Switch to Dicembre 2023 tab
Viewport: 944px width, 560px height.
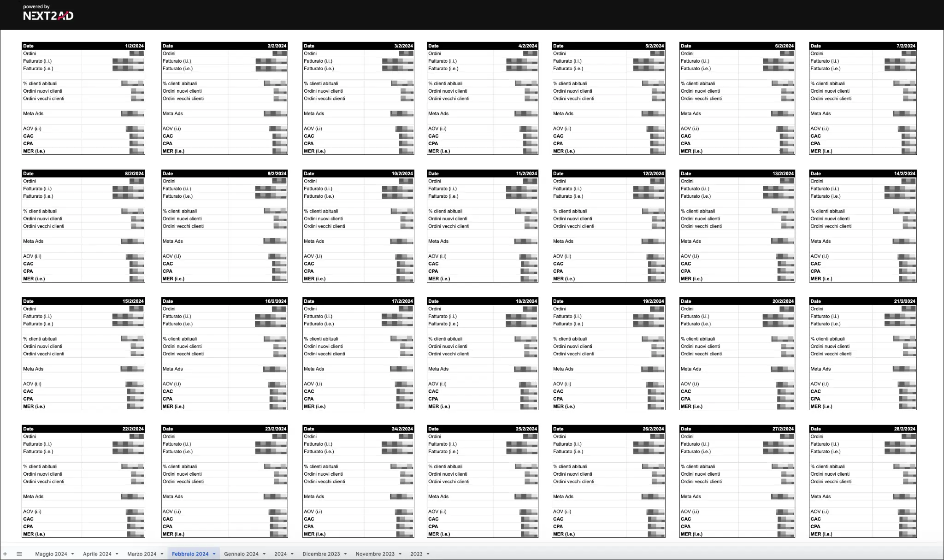click(321, 554)
